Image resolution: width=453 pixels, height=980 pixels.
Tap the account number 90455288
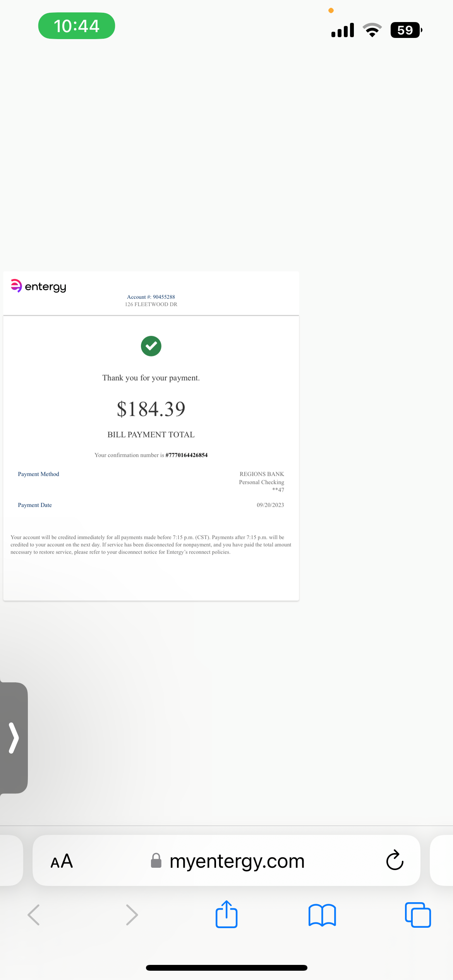pos(164,297)
